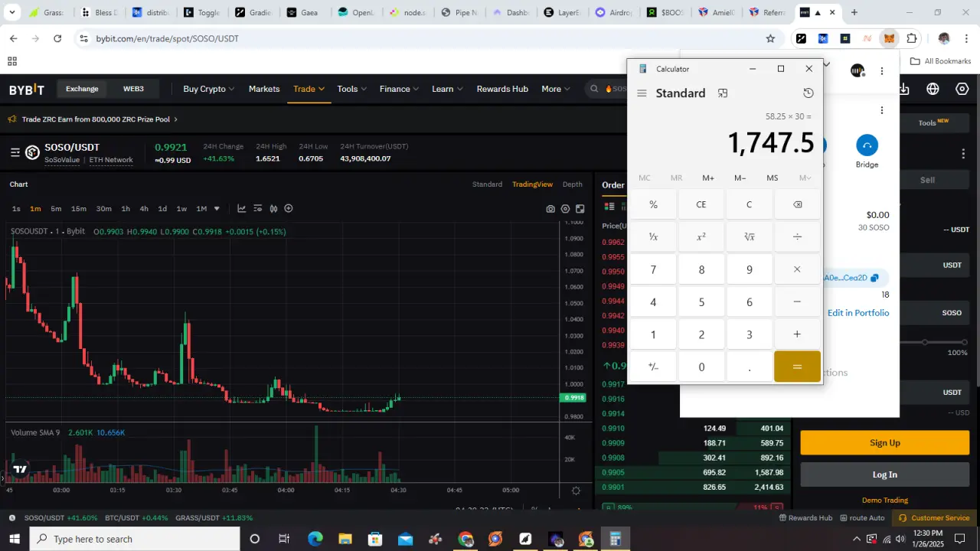
Task: Switch to the Standard chart view
Action: tap(487, 184)
